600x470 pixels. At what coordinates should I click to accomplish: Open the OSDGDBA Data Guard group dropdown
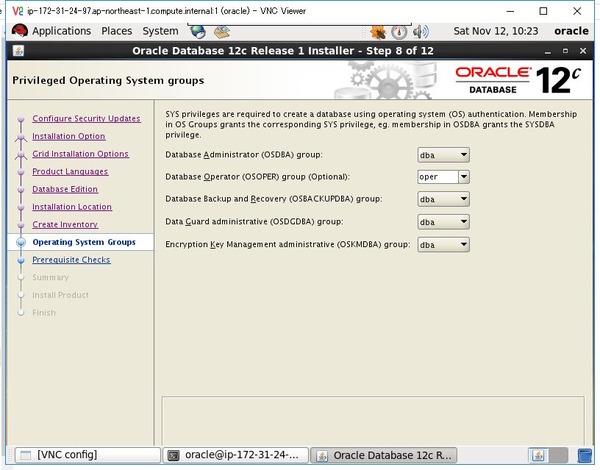443,222
